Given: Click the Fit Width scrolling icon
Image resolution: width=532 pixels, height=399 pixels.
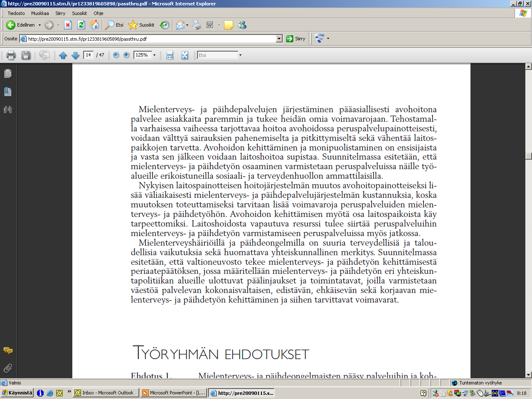Looking at the screenshot, I should [x=170, y=55].
